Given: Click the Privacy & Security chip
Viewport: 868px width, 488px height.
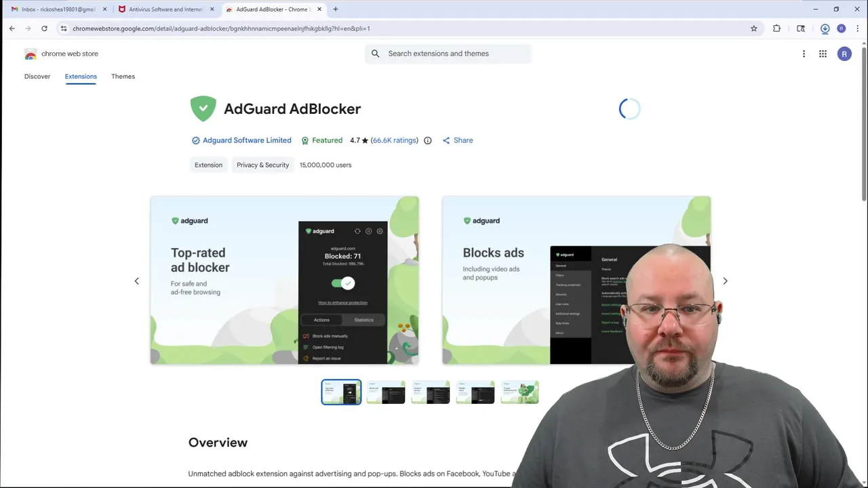Looking at the screenshot, I should coord(262,165).
